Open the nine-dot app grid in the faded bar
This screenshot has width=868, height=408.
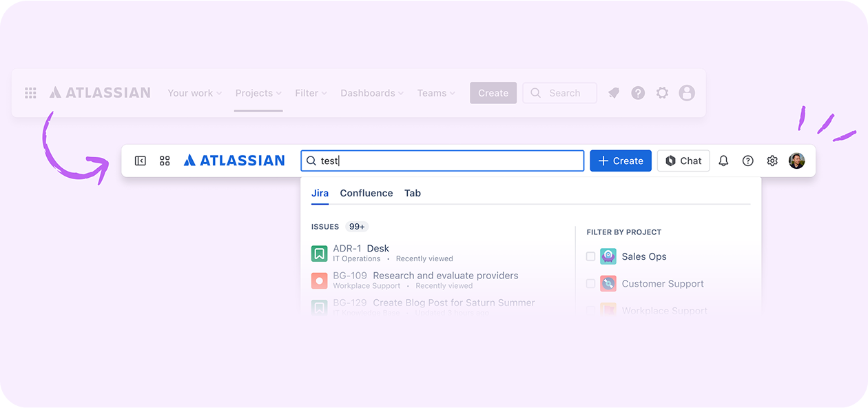[30, 93]
